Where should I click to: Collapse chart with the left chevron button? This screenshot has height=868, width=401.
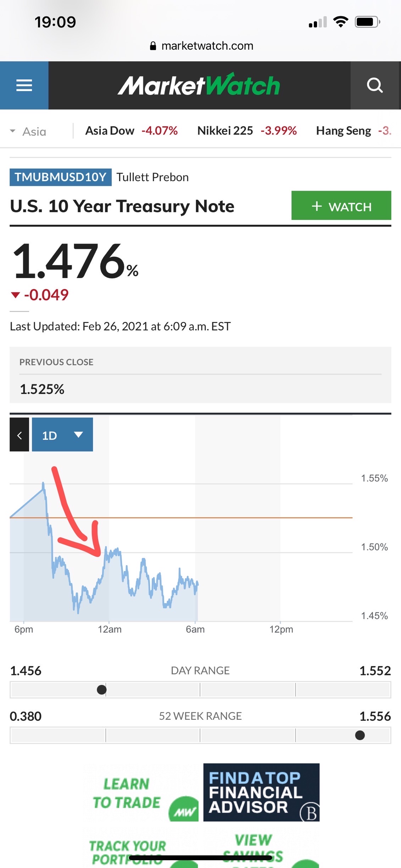(x=20, y=434)
